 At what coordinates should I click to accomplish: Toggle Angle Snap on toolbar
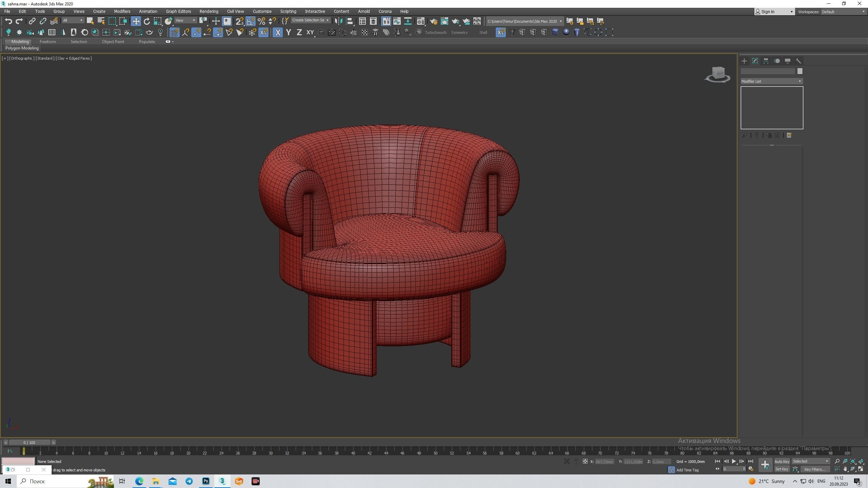tap(251, 21)
